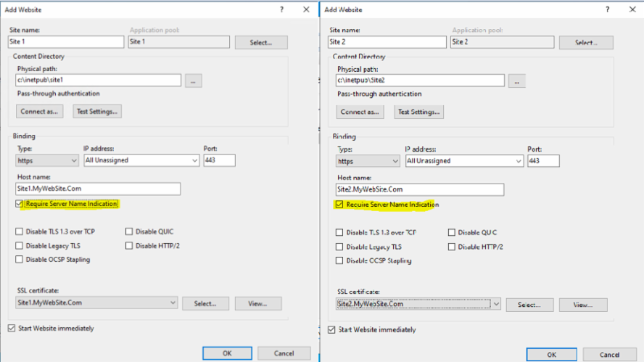Check Disable QUIC in Site 1 dialog
The width and height of the screenshot is (644, 362).
(x=129, y=231)
